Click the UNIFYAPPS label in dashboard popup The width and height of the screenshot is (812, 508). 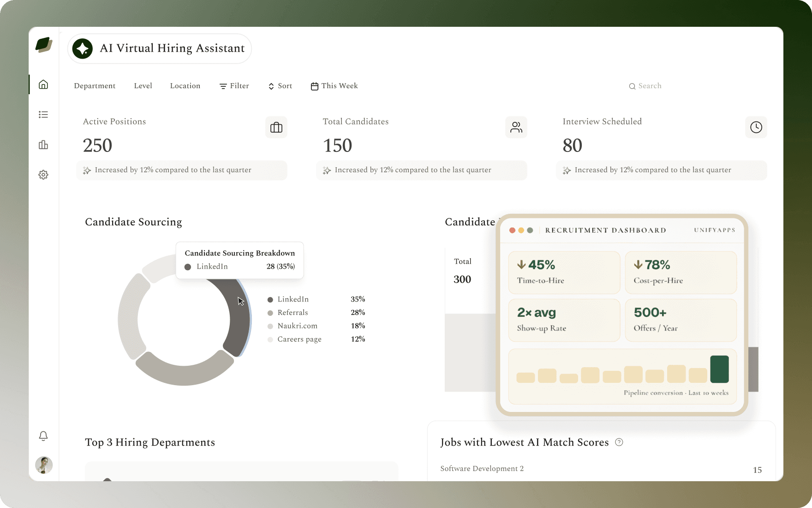(x=715, y=230)
